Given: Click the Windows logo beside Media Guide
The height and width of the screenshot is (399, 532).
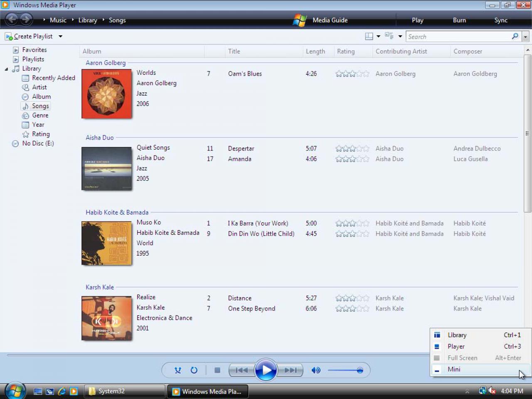Looking at the screenshot, I should pos(300,20).
